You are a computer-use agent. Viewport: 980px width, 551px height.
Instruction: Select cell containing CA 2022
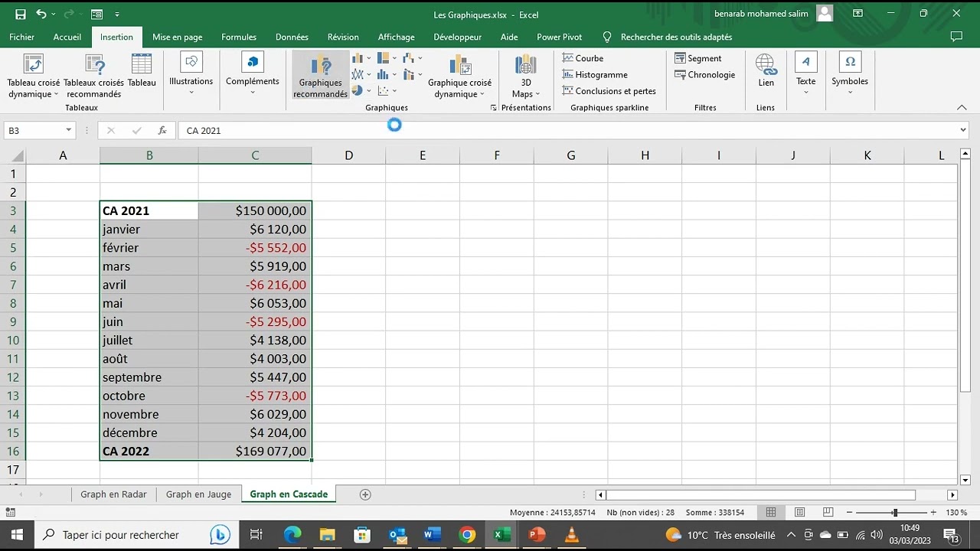coord(149,452)
